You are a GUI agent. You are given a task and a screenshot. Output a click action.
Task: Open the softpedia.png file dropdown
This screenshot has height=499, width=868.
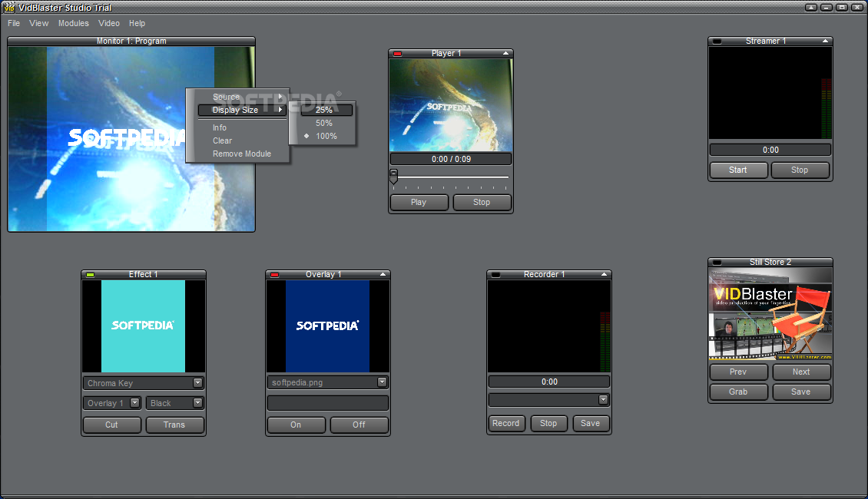coord(382,382)
